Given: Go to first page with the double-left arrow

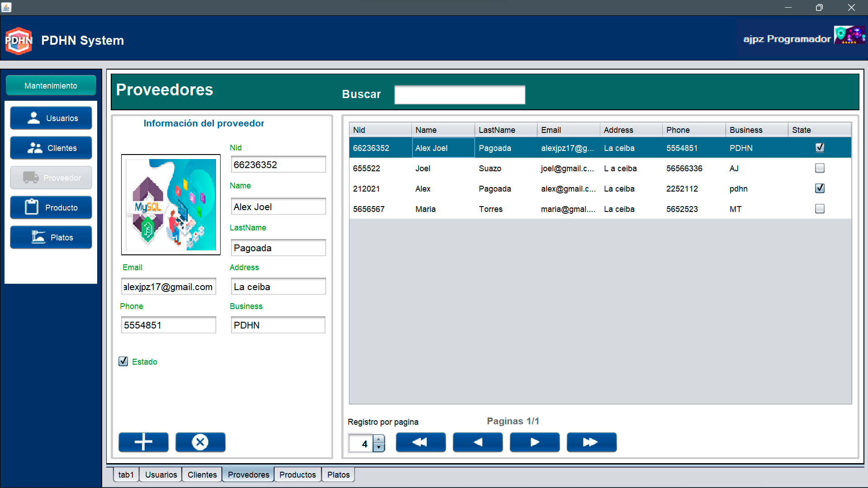Looking at the screenshot, I should 420,442.
